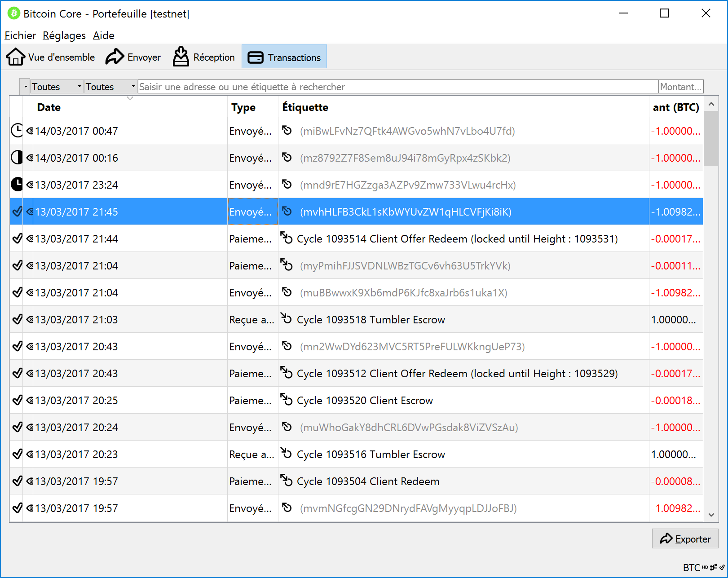Open the Toutes type filter beside the search field
Screen dimensions: 728x578
111,87
